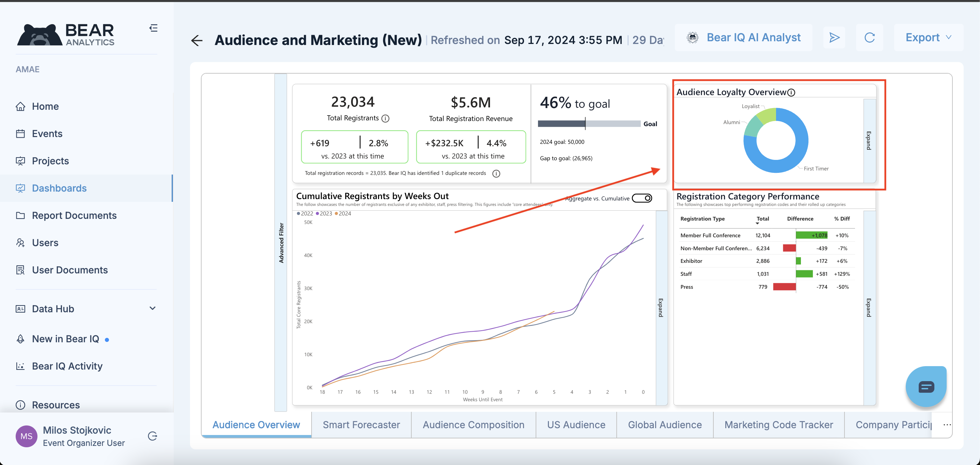Open Report Documents in the sidebar
The height and width of the screenshot is (465, 980).
pyautogui.click(x=74, y=215)
